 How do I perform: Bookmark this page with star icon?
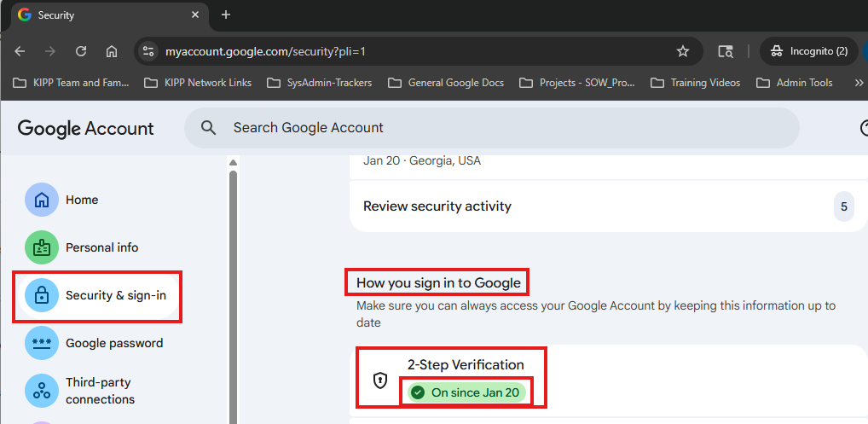[682, 51]
